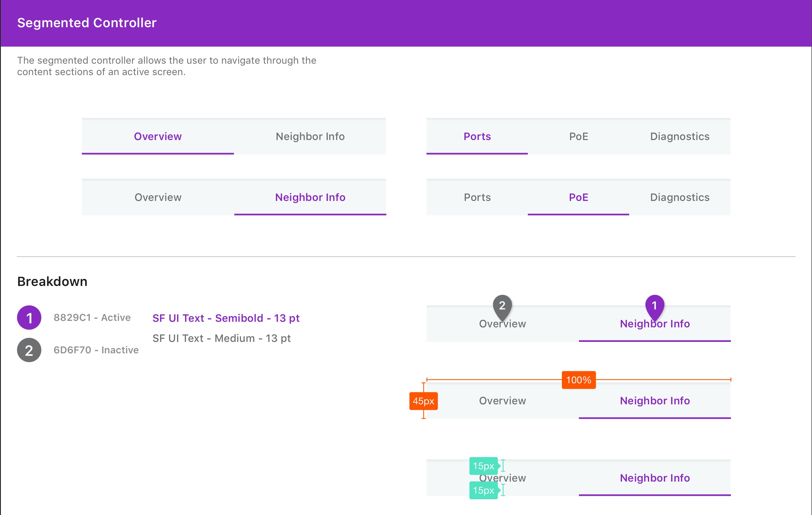Click purple circle badge 1 in Breakdown legend

(x=29, y=318)
